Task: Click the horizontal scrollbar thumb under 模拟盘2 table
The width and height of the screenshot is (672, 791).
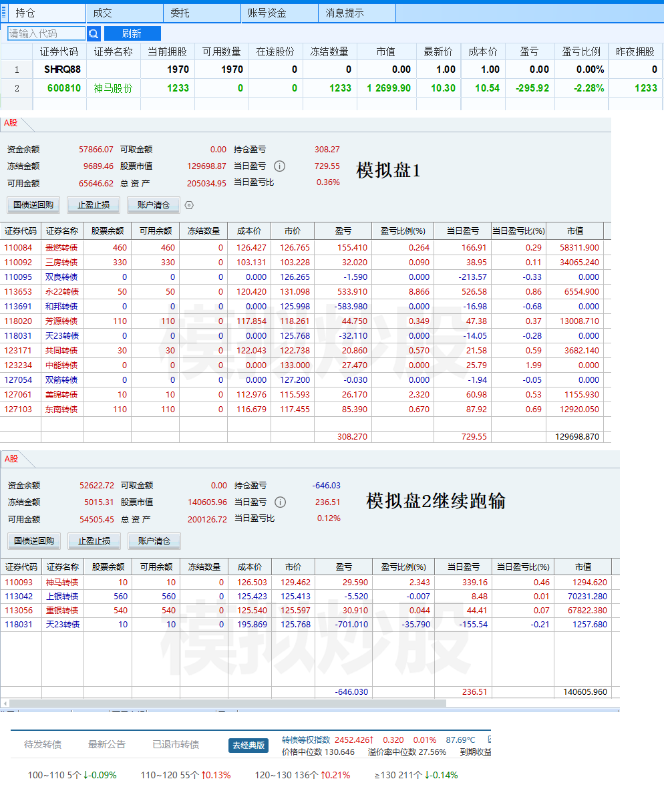Action: pos(227,703)
